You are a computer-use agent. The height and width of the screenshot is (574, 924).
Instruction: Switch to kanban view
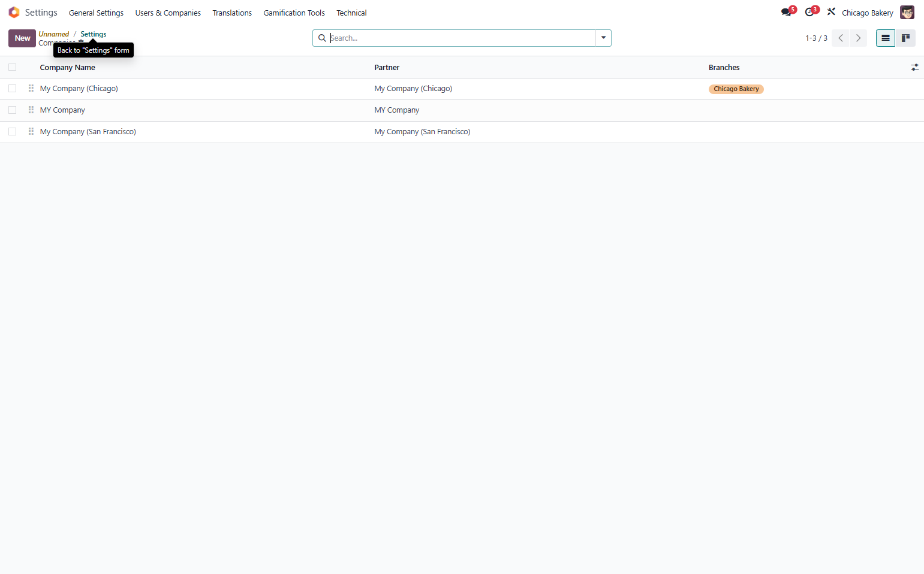point(905,38)
